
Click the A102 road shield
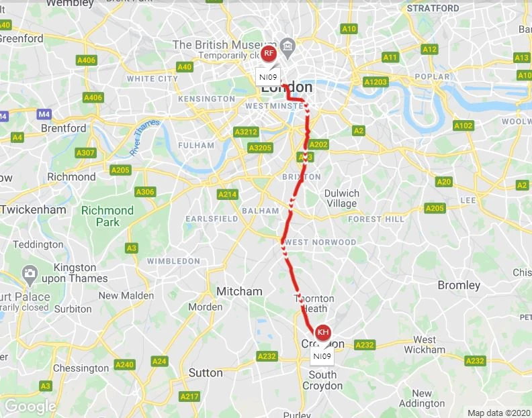pos(463,125)
